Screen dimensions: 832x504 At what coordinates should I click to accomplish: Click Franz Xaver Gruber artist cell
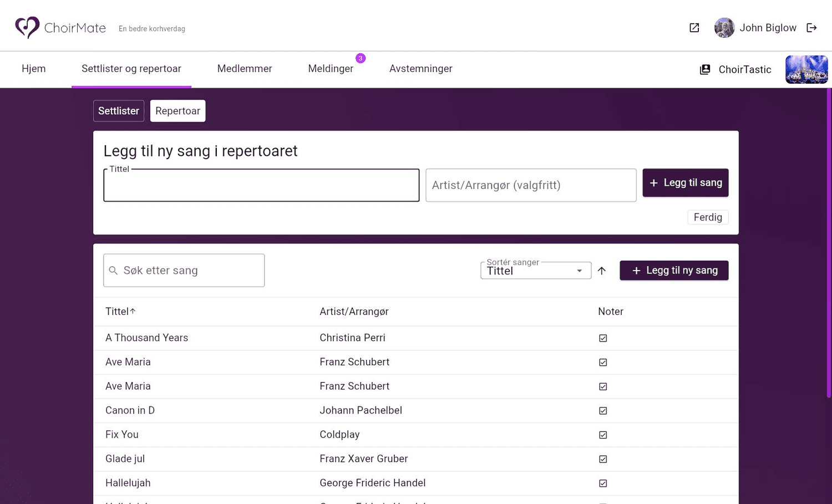363,459
